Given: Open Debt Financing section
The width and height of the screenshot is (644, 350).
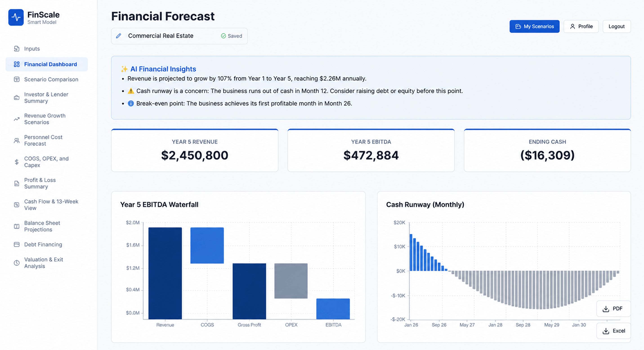Looking at the screenshot, I should tap(47, 244).
